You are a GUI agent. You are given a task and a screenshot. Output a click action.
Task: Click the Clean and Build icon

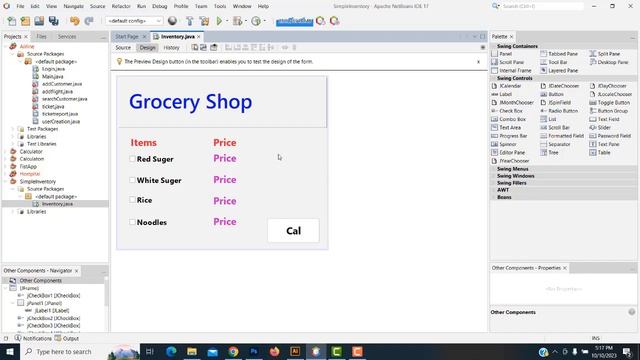pos(204,21)
